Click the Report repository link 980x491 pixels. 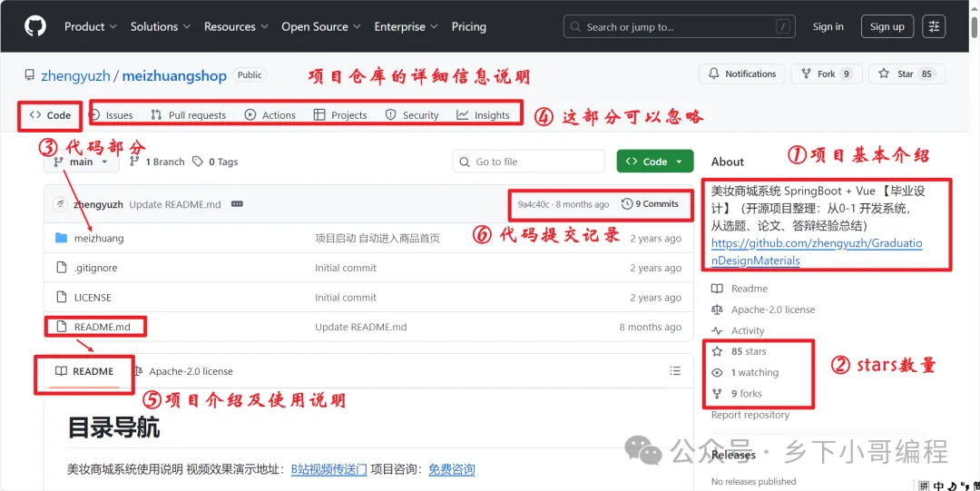pyautogui.click(x=750, y=415)
